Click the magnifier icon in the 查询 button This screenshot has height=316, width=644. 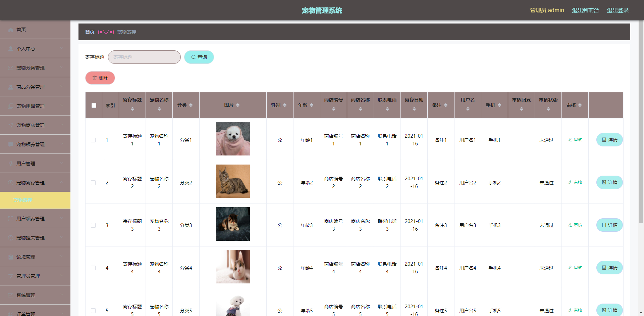tap(193, 57)
